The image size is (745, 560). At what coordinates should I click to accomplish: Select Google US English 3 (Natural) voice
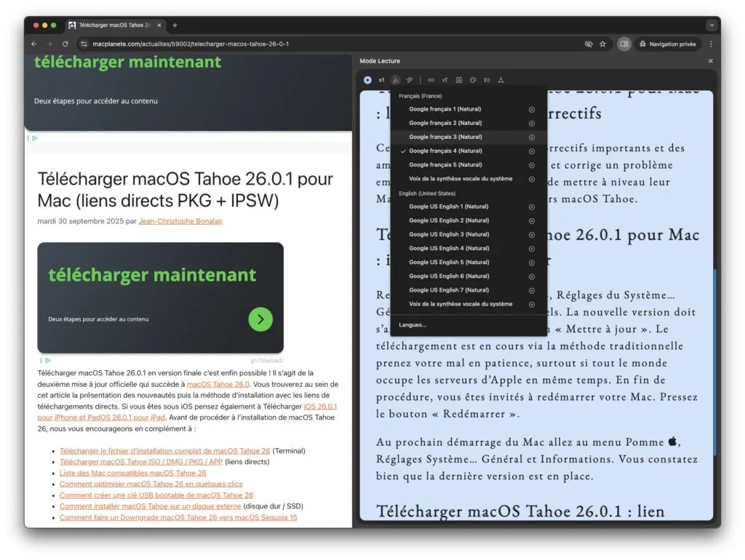(x=449, y=234)
